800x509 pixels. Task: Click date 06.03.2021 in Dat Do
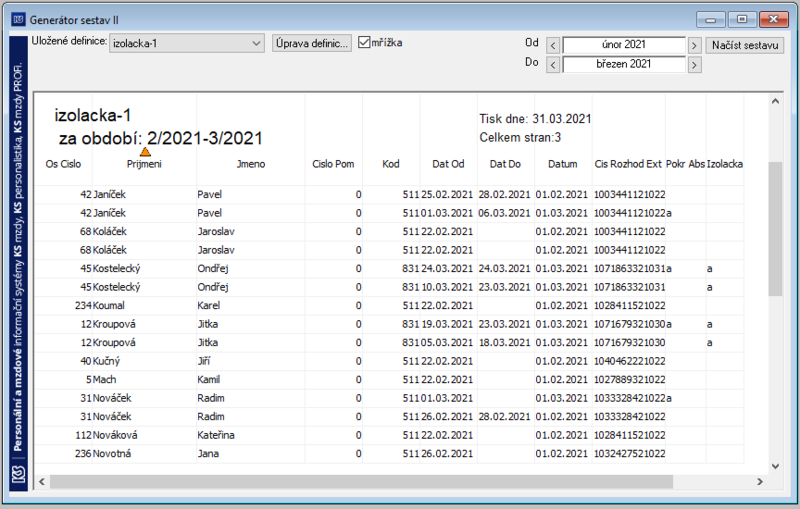click(505, 213)
